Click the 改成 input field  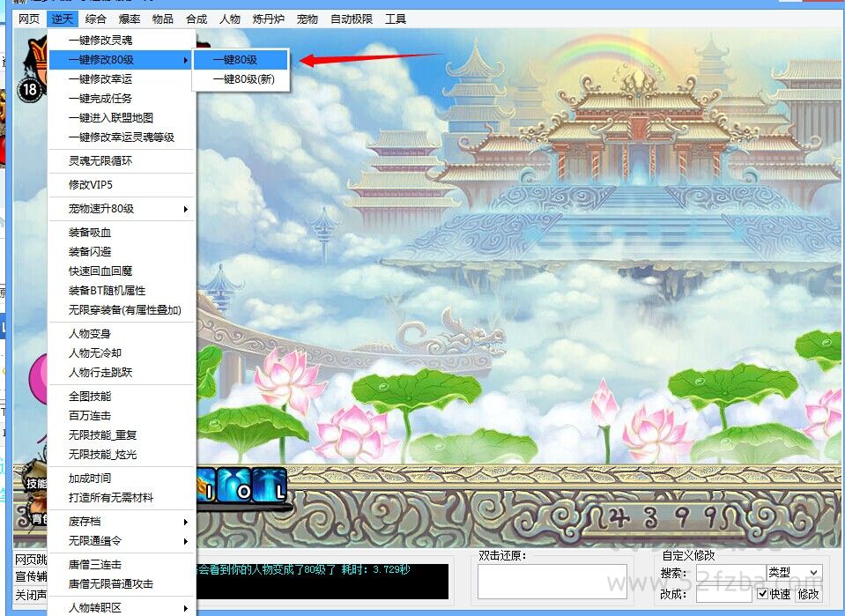(x=723, y=594)
